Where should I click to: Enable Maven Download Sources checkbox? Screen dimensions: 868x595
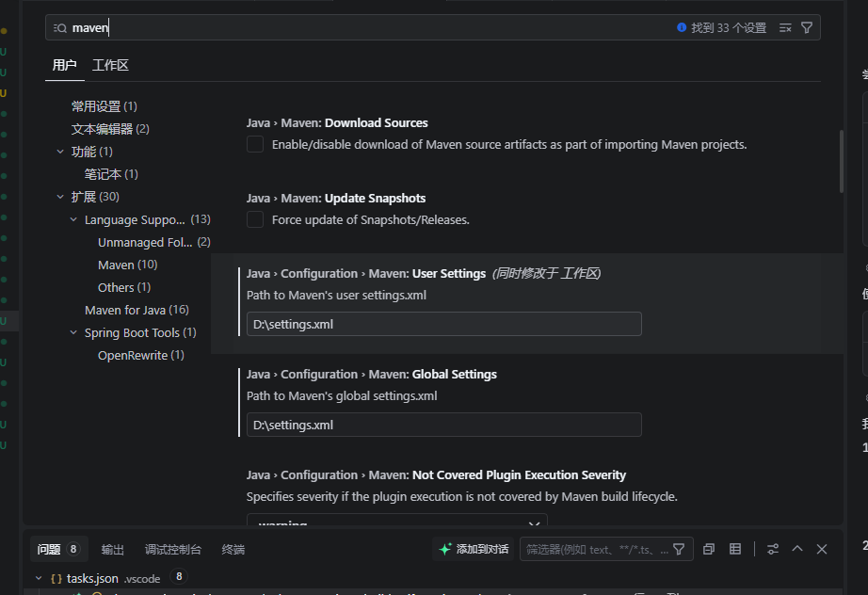click(x=254, y=144)
